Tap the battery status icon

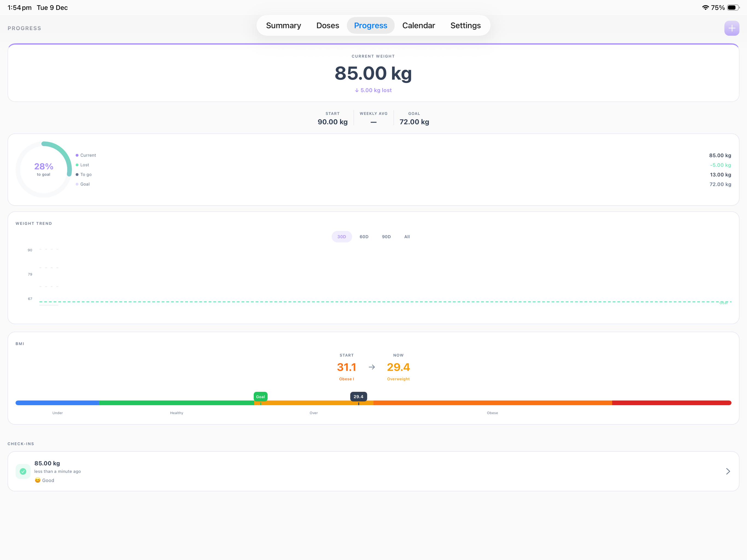pos(733,7)
